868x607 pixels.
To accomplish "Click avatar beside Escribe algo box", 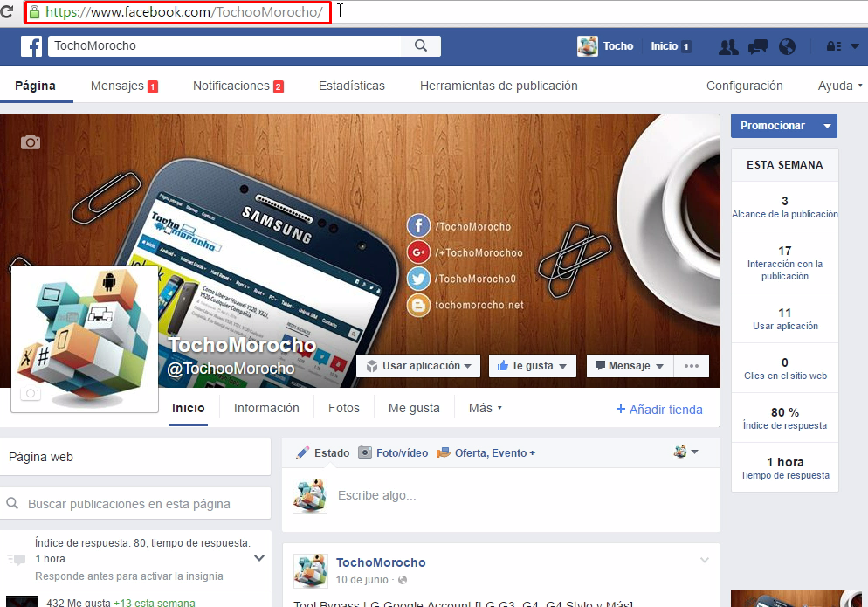I will (x=310, y=496).
